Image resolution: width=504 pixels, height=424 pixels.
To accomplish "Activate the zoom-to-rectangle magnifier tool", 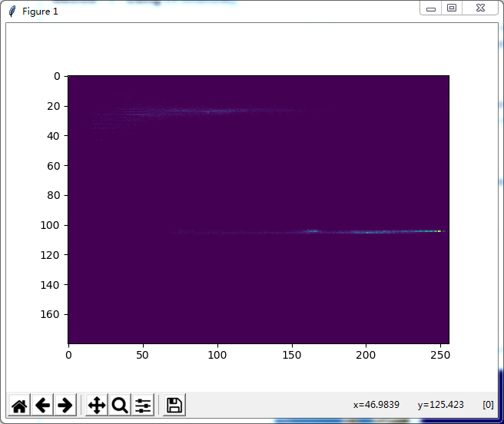I will click(120, 405).
